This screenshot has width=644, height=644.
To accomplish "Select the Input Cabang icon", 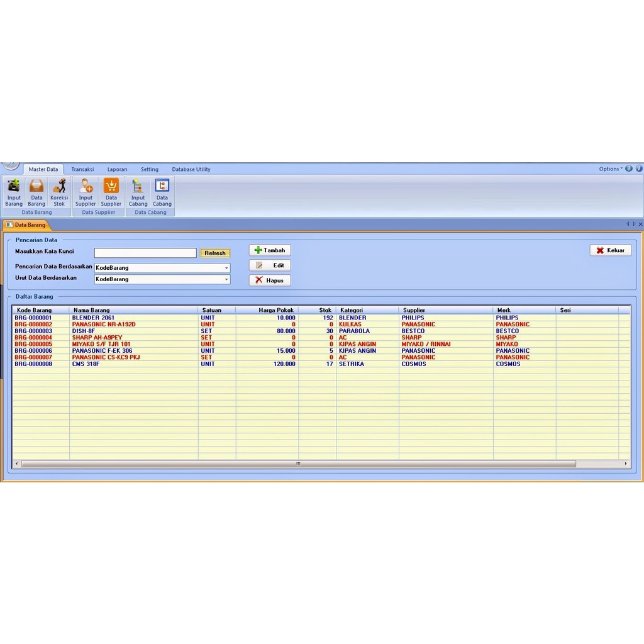I will 137,191.
